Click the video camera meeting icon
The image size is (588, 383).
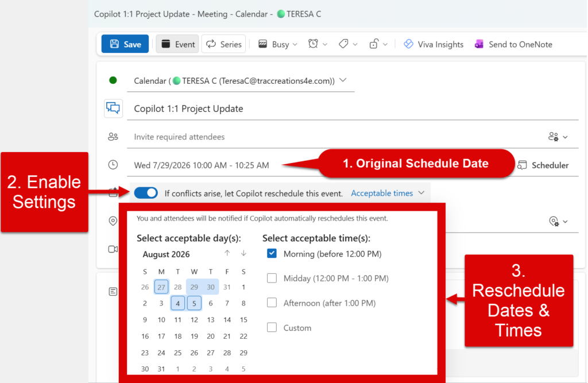(x=113, y=249)
